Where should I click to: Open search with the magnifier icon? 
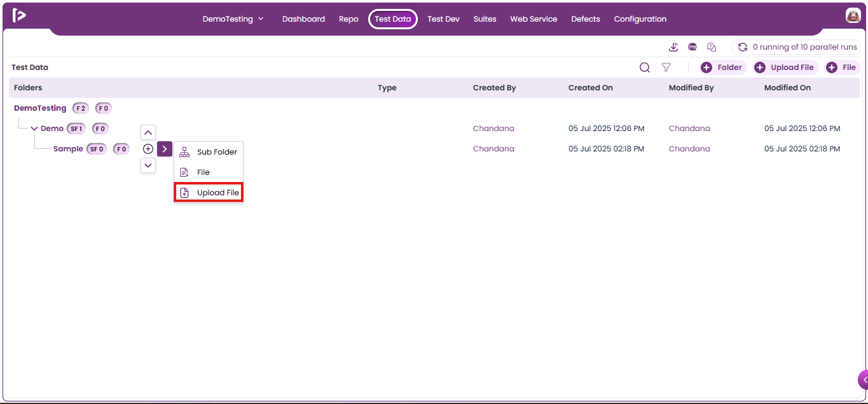tap(645, 67)
